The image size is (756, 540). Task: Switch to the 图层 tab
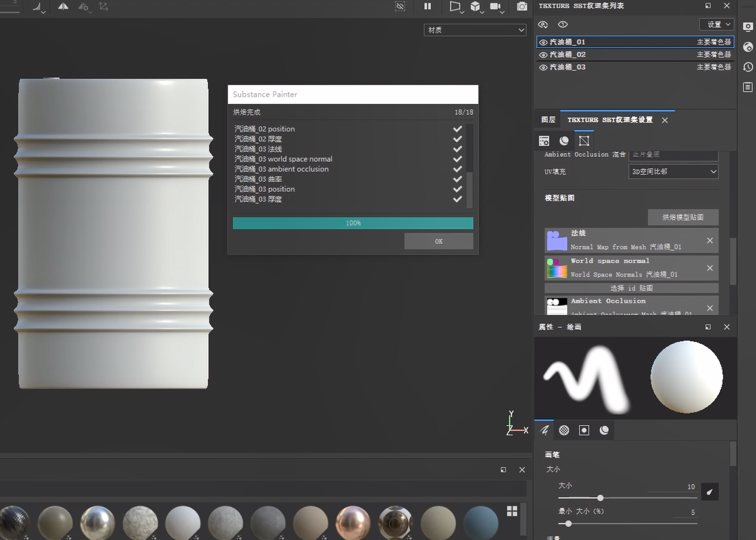[548, 120]
